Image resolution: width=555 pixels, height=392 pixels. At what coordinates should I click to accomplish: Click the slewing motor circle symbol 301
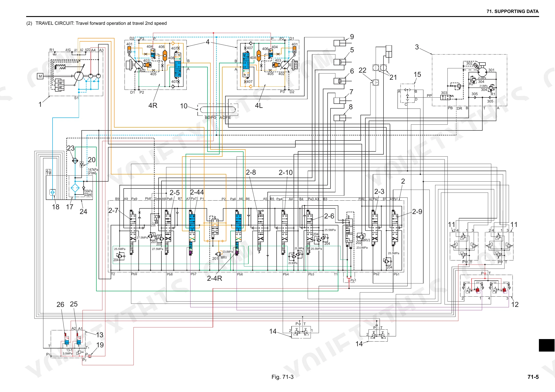point(482,72)
